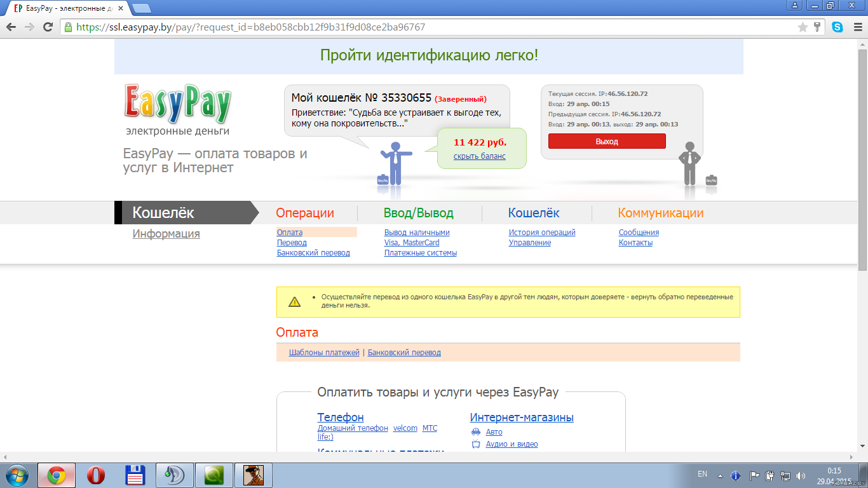Bookmark this page with the star icon
This screenshot has height=488, width=868.
click(803, 27)
